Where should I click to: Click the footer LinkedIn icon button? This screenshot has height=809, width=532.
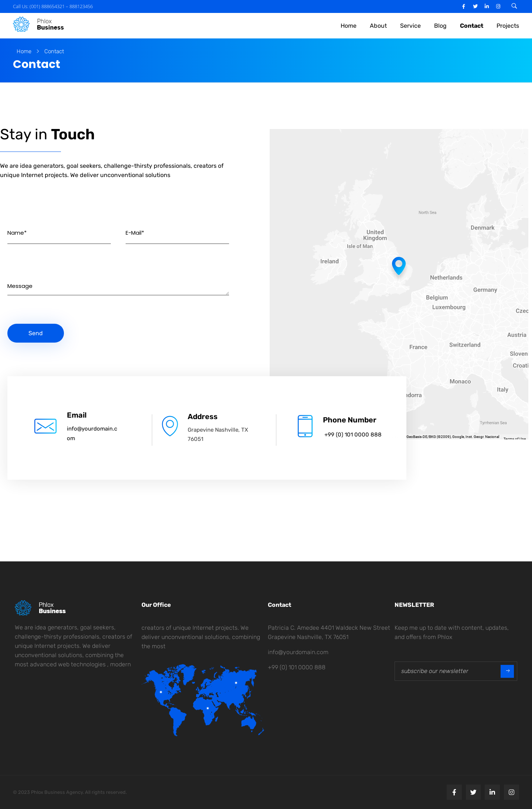click(x=492, y=792)
